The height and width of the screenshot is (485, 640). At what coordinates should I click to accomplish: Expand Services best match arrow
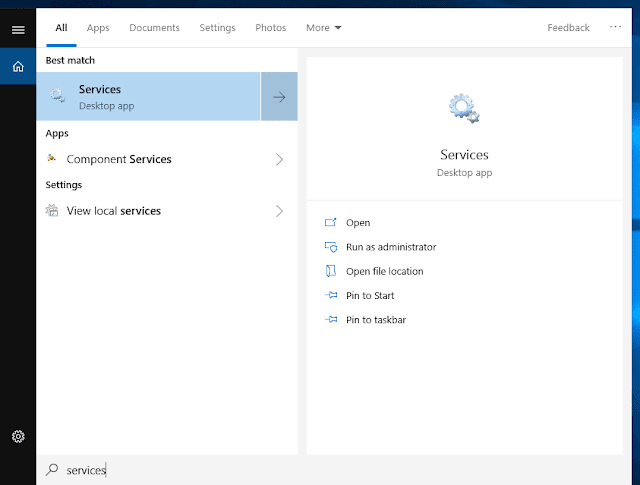pyautogui.click(x=279, y=97)
